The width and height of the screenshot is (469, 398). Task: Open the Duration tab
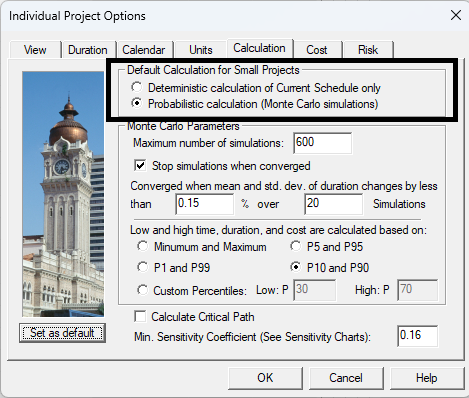(x=88, y=50)
